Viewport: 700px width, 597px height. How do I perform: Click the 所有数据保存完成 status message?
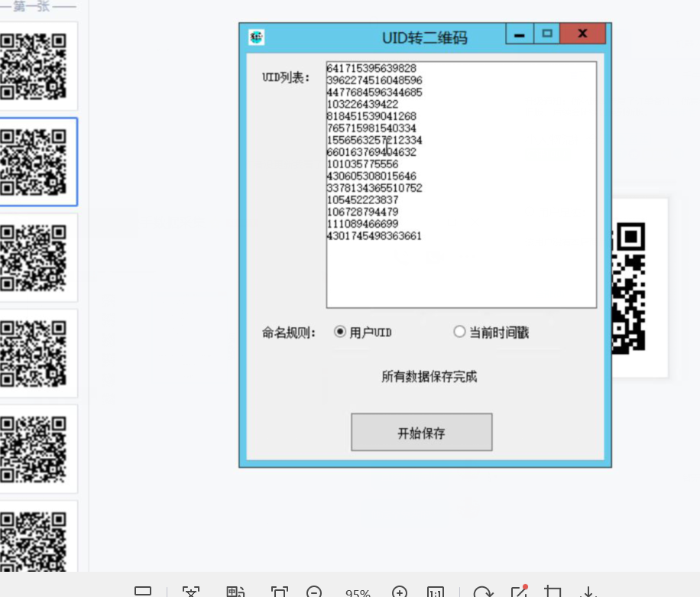click(x=429, y=377)
